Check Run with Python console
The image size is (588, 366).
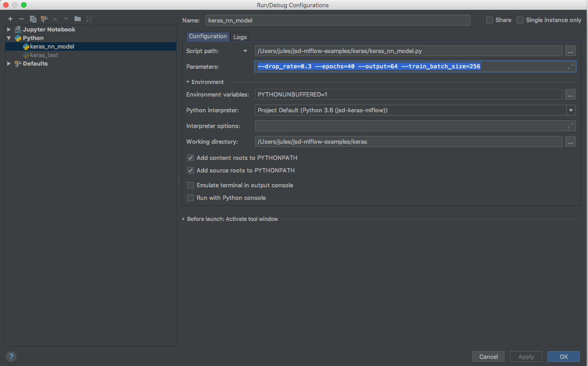click(x=191, y=198)
